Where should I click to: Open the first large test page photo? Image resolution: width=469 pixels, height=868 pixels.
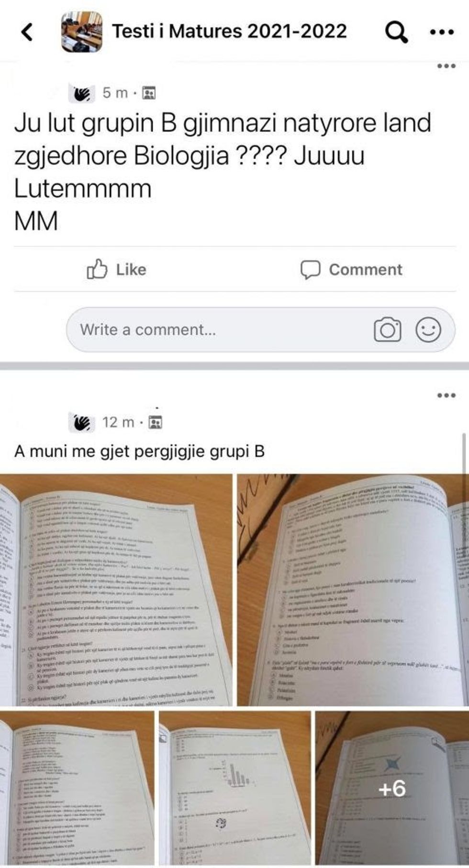[116, 590]
